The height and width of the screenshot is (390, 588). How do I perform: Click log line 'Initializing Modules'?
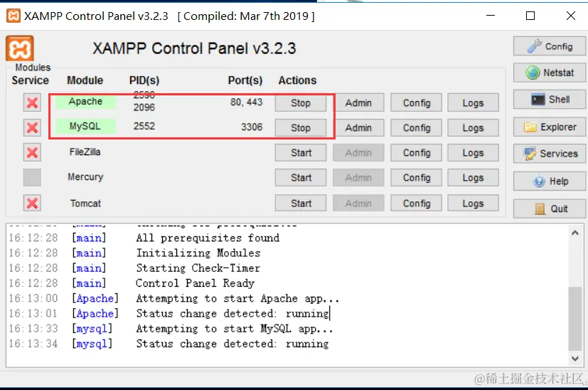tap(198, 253)
